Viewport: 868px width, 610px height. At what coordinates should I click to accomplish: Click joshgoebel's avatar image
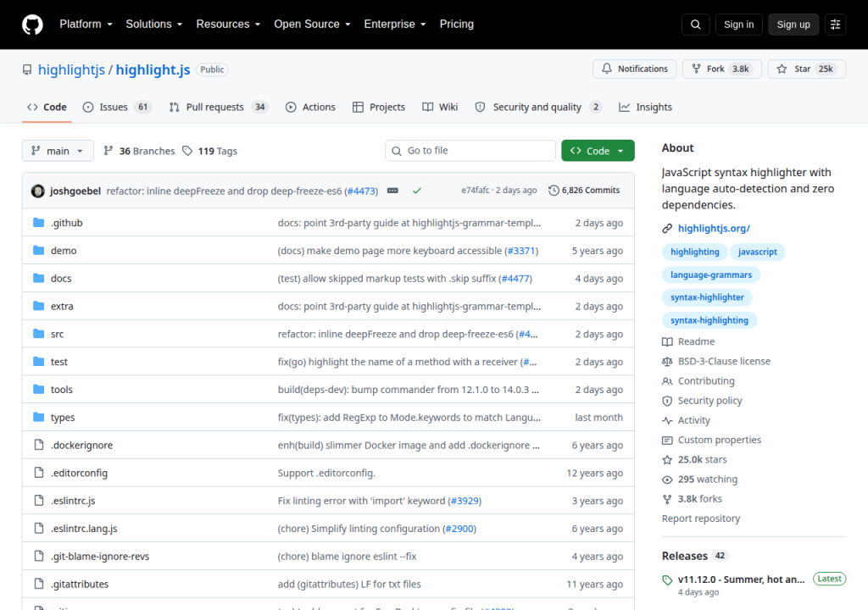click(37, 191)
